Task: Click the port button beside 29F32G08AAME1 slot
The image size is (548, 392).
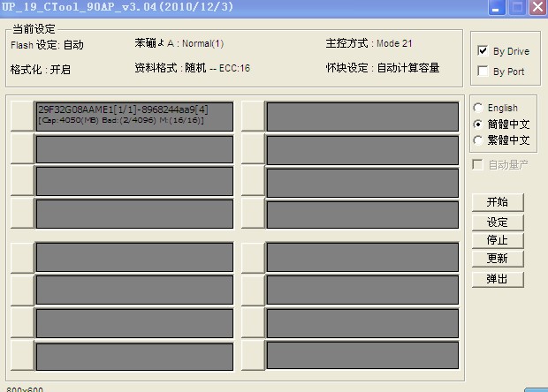Action: (x=22, y=116)
